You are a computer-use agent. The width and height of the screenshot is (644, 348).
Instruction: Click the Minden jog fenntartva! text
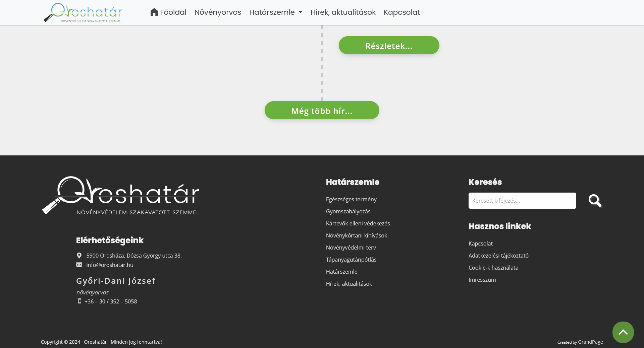pyautogui.click(x=136, y=342)
